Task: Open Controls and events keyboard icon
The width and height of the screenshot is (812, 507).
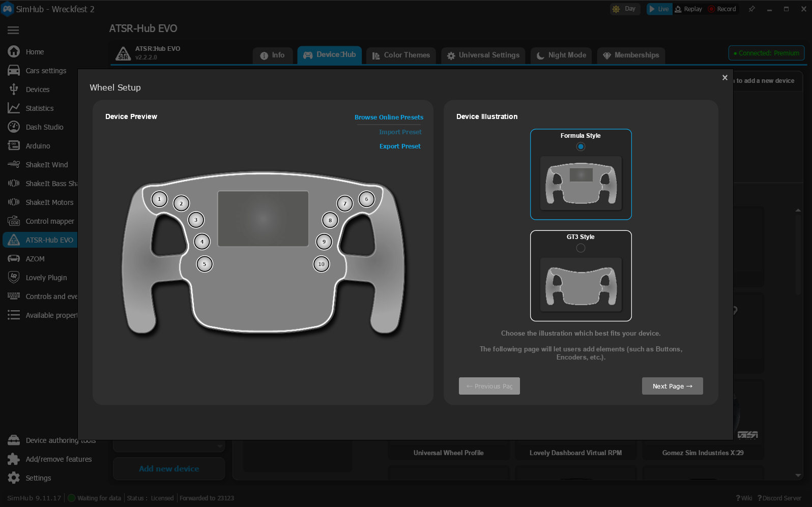Action: coord(14,296)
